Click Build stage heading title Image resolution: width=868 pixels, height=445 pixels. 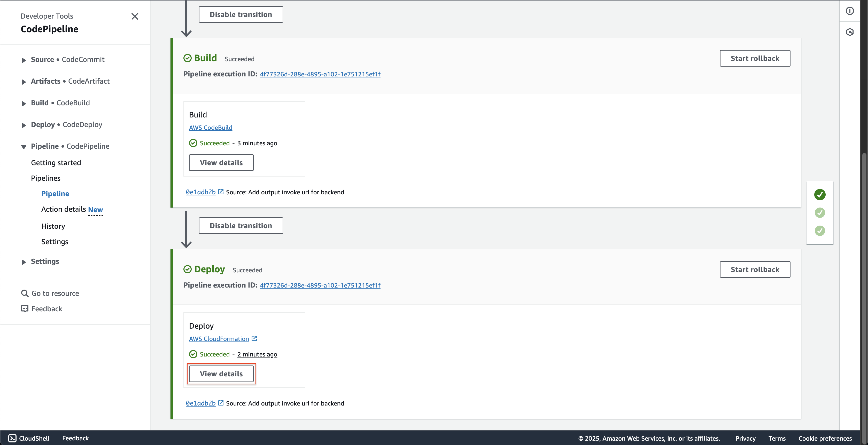(206, 58)
